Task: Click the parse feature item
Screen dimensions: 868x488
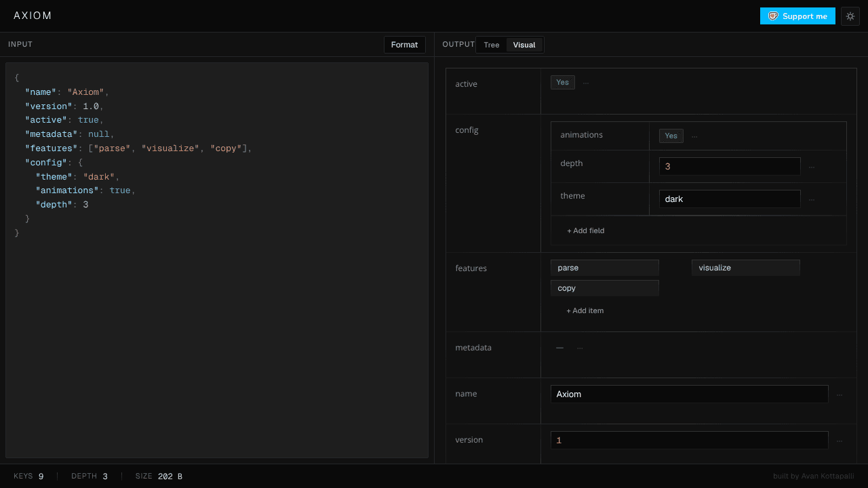Action: [x=605, y=268]
